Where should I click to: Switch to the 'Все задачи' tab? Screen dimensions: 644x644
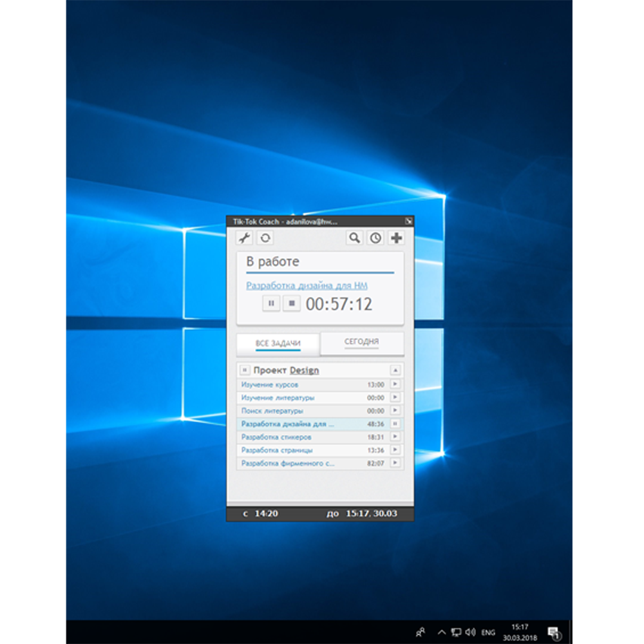pyautogui.click(x=278, y=344)
